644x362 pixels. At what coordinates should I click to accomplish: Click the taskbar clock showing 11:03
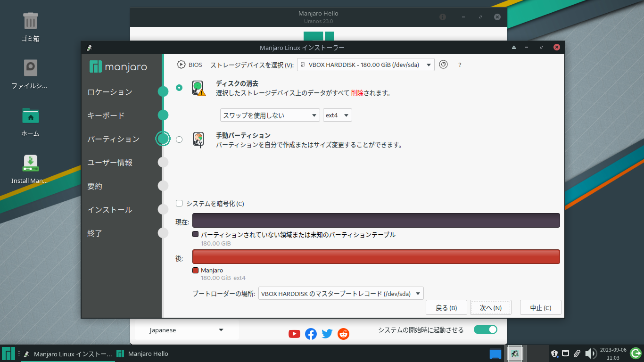[613, 354]
